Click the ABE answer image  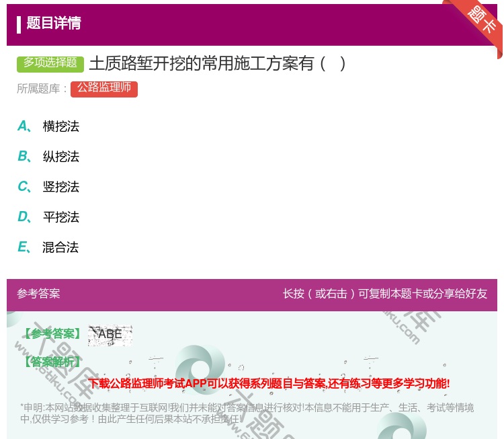click(x=110, y=335)
